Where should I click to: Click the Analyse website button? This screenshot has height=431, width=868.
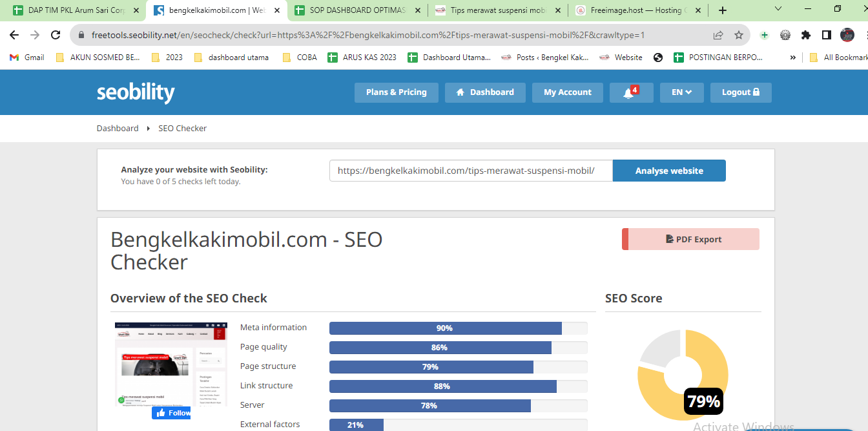[x=669, y=171]
